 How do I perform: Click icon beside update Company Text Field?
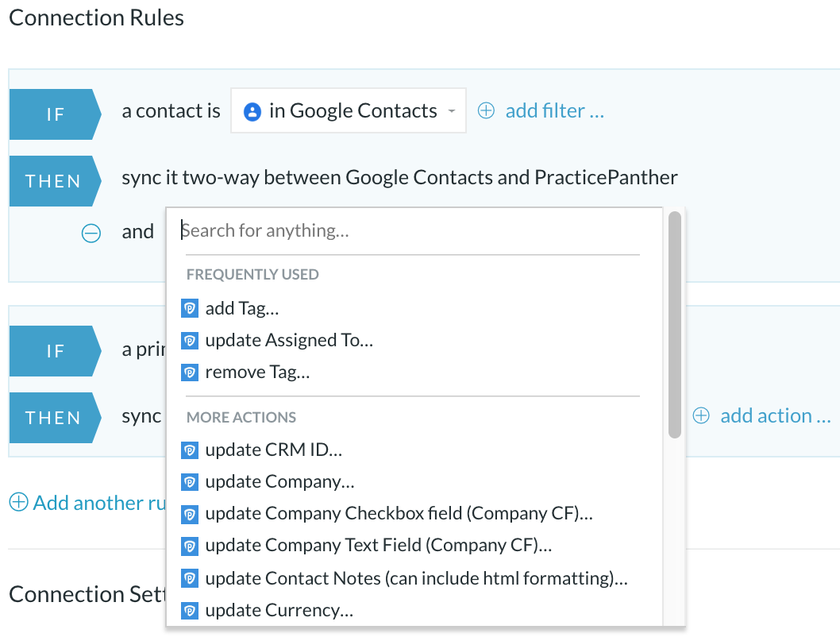click(x=190, y=546)
